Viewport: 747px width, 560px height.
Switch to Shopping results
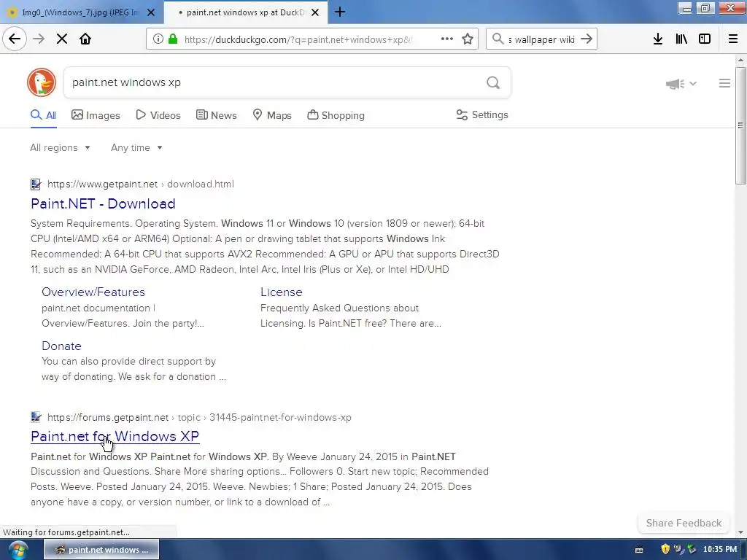click(336, 115)
